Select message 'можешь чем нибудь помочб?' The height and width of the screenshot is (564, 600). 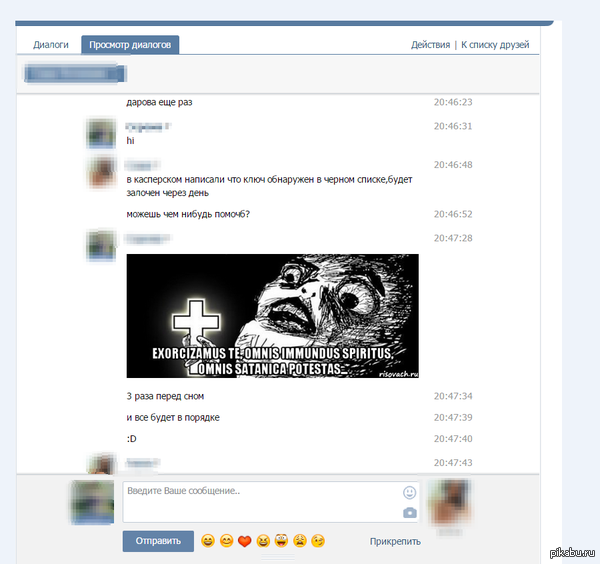188,214
